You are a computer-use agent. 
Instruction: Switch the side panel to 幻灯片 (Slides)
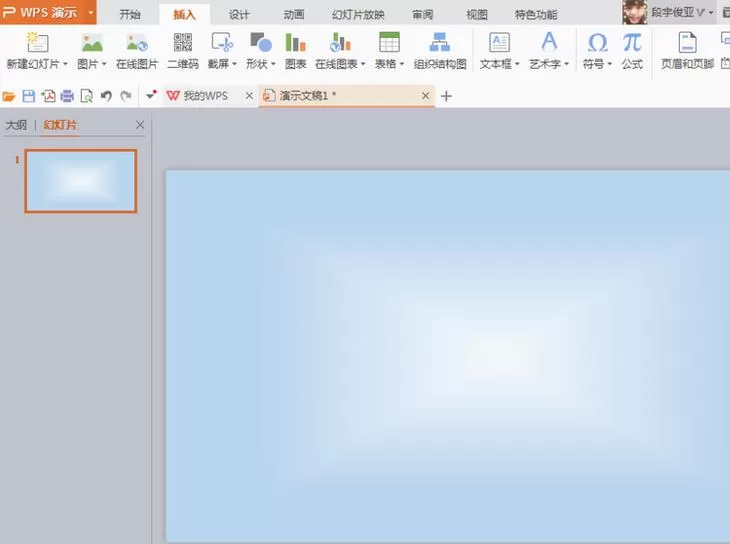coord(60,125)
